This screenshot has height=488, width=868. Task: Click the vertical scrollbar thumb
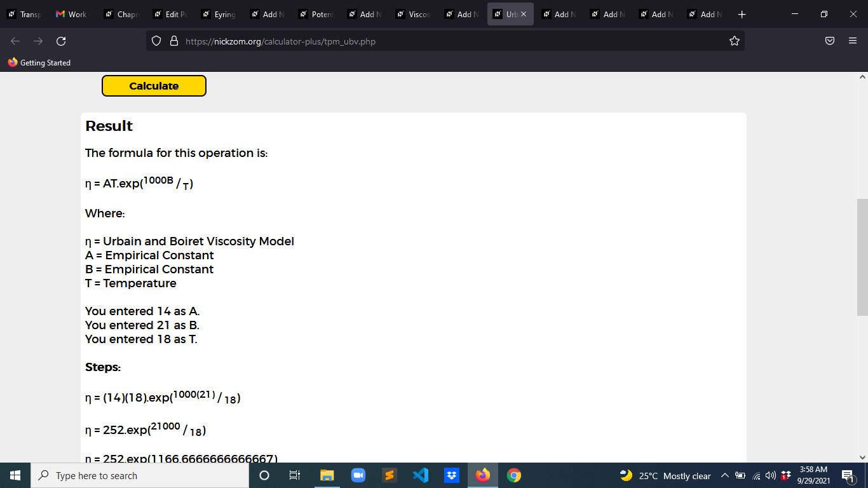[862, 257]
